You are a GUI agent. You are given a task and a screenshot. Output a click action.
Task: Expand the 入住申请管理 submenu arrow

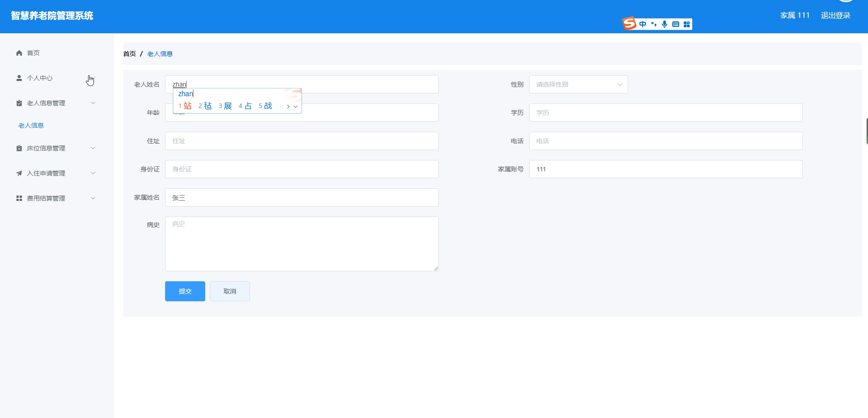pyautogui.click(x=93, y=173)
